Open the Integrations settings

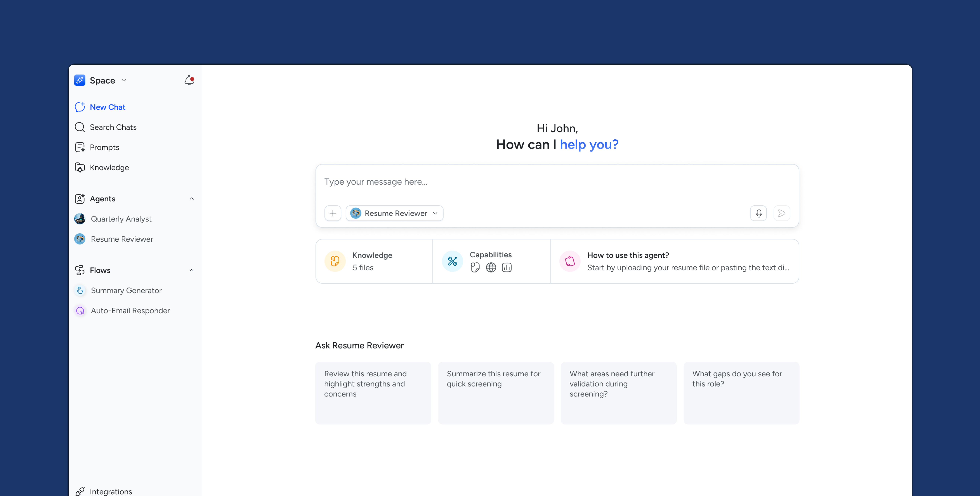tap(110, 491)
